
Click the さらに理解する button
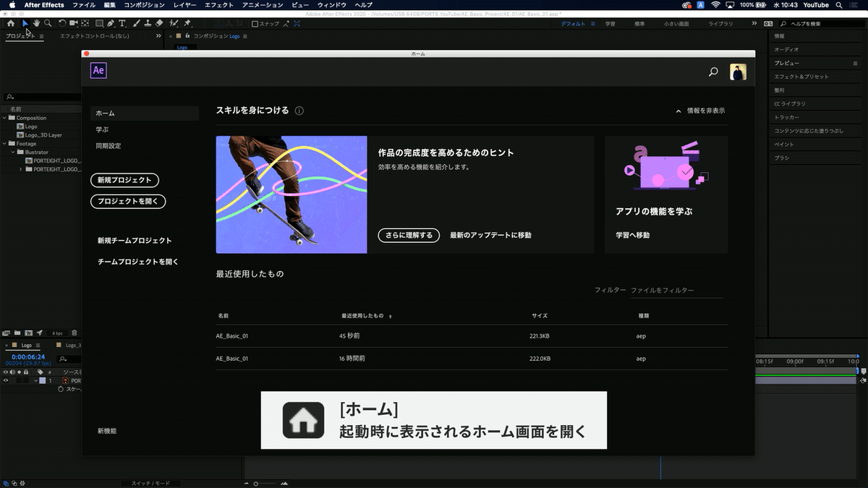(x=408, y=235)
